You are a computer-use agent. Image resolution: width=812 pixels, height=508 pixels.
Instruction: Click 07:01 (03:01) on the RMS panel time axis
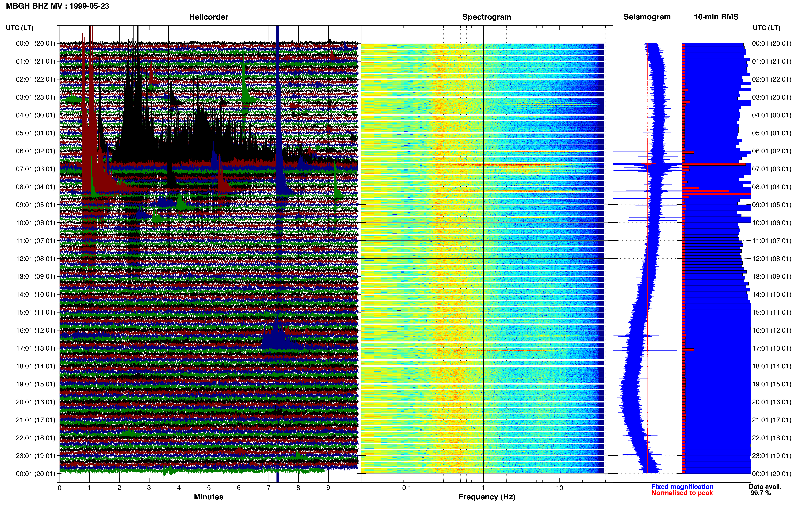[x=772, y=169]
